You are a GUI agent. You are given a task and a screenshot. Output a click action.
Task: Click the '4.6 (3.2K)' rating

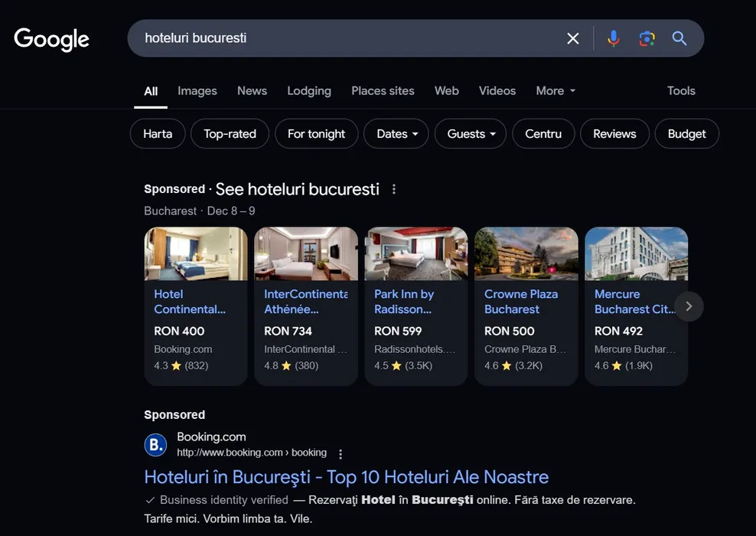click(x=513, y=366)
